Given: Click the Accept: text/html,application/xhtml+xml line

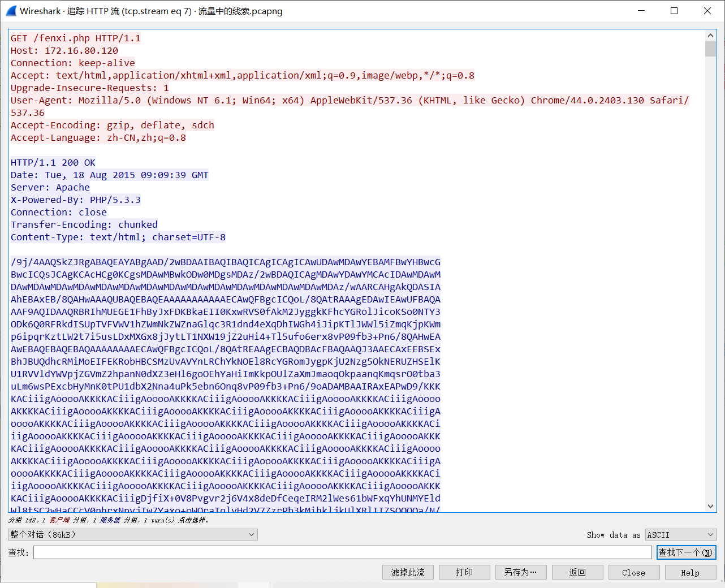Looking at the screenshot, I should (x=243, y=75).
